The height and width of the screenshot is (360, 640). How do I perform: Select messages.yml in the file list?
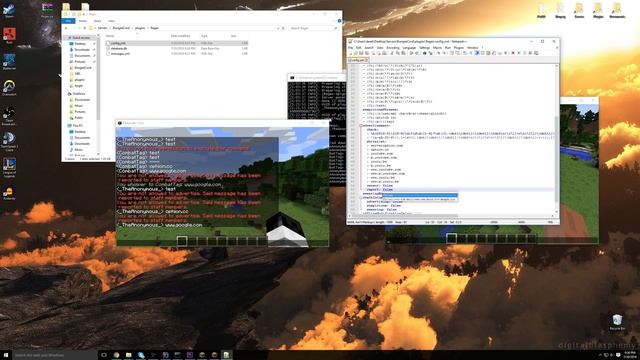tap(120, 53)
